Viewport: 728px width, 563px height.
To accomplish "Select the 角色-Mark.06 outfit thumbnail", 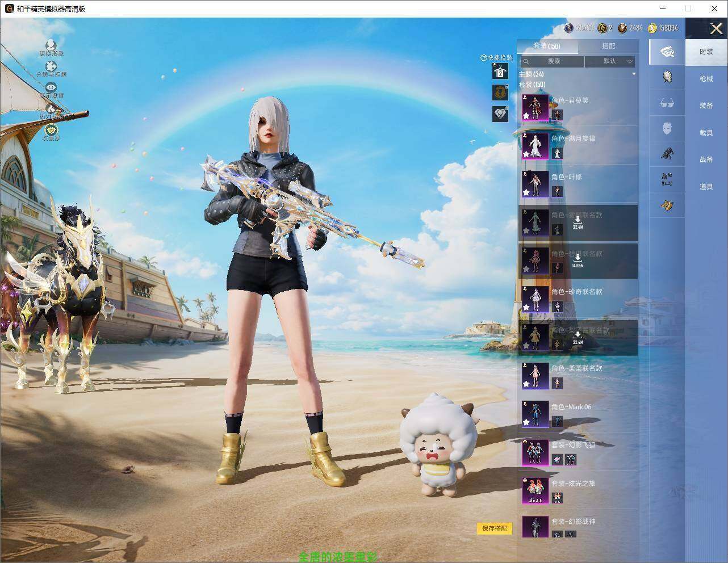I will tap(535, 414).
